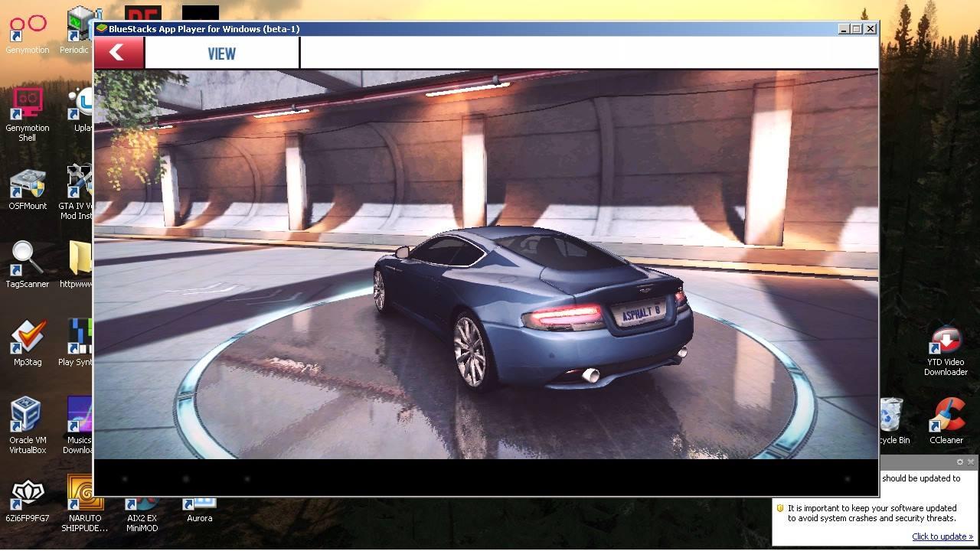Go back using the red arrow button
Screen dimensions: 980x551
coord(118,52)
